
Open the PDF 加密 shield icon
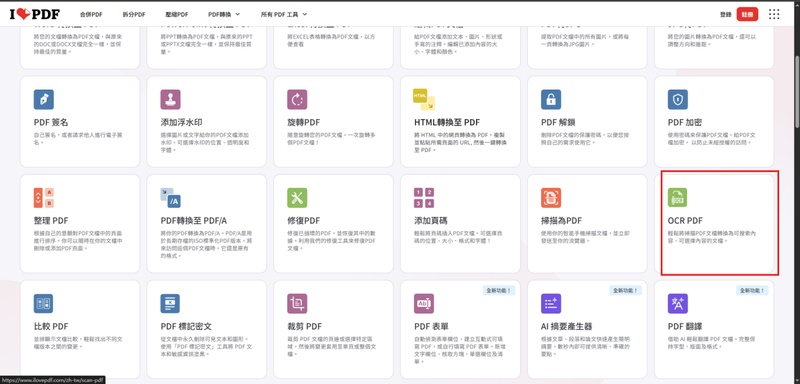[678, 99]
